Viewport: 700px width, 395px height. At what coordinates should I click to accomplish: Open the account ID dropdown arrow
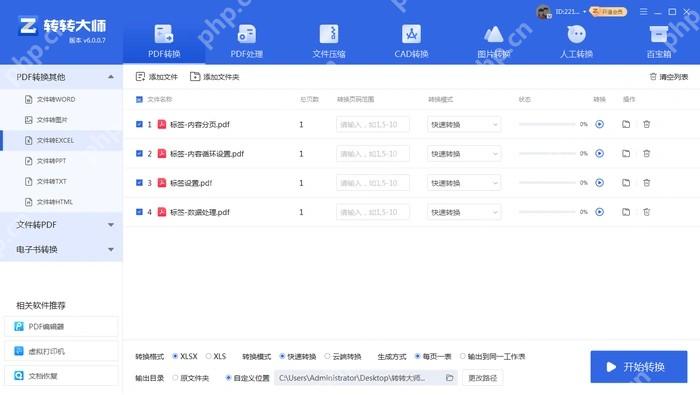(584, 12)
